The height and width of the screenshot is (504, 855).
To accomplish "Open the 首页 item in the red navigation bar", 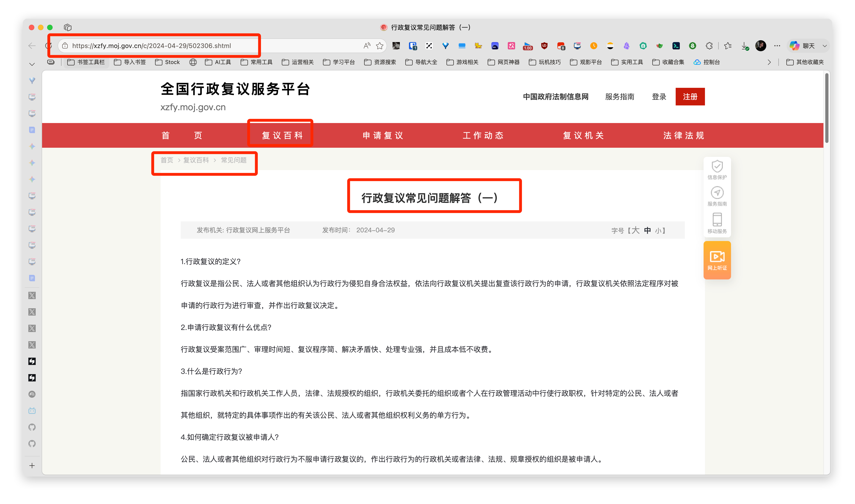I will click(x=182, y=136).
